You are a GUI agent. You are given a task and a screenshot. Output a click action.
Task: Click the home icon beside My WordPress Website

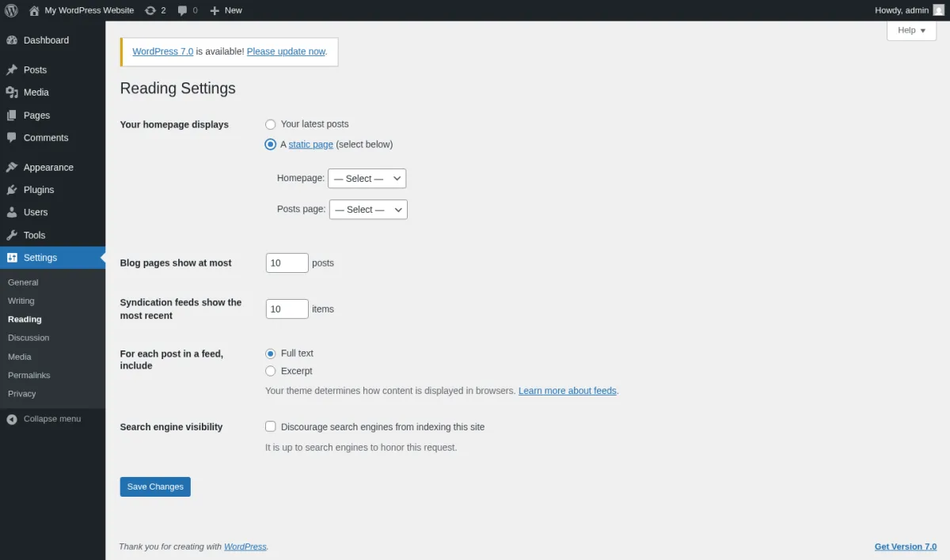coord(34,10)
